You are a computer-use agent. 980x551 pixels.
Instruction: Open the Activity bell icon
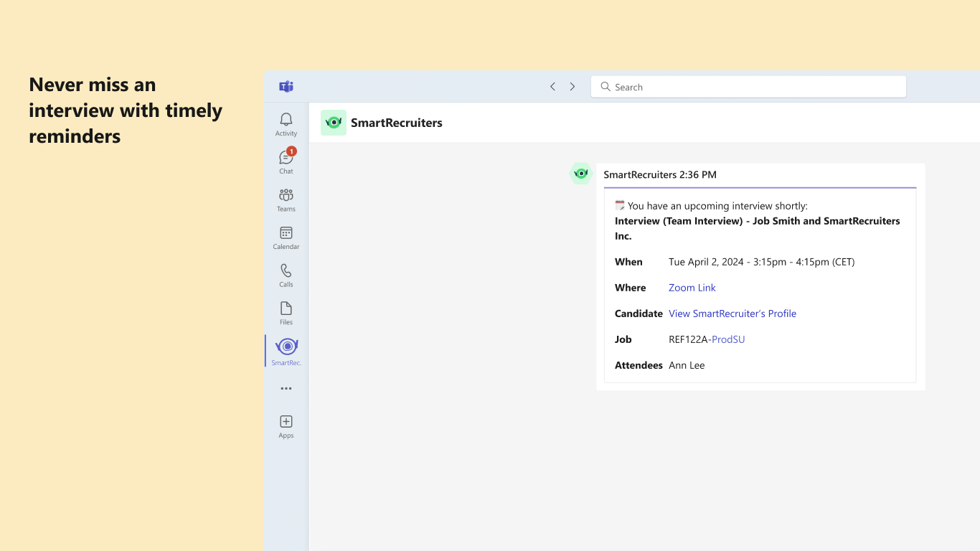coord(286,123)
